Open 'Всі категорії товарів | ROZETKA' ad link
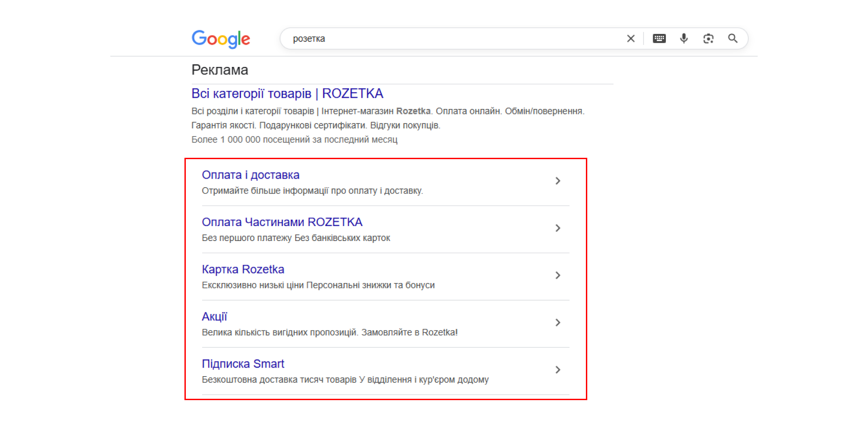Image resolution: width=868 pixels, height=425 pixels. [x=287, y=94]
